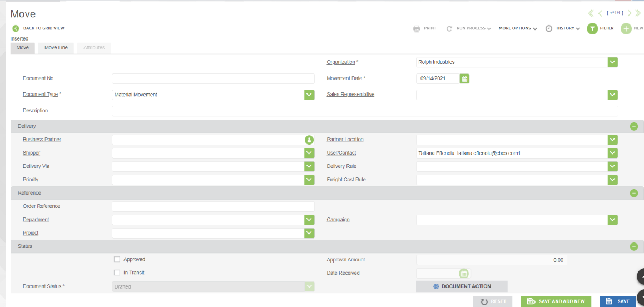Go to the last record arrows
Screen dimensions: 644x307
click(x=638, y=13)
